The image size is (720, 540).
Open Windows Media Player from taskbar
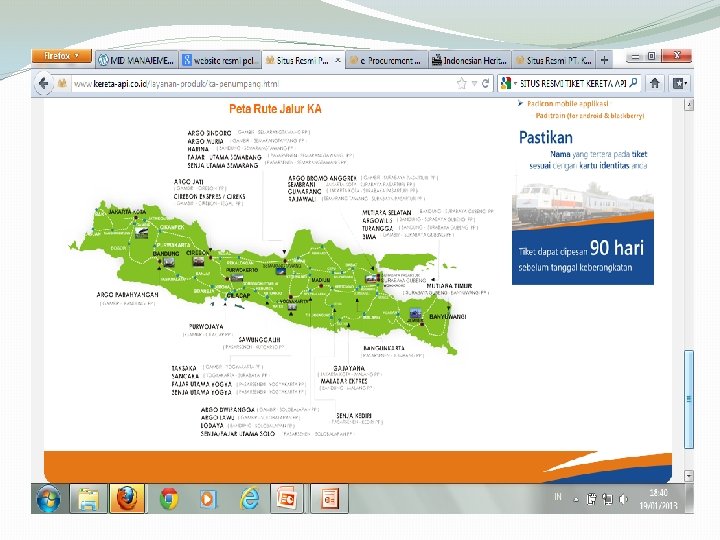(208, 499)
